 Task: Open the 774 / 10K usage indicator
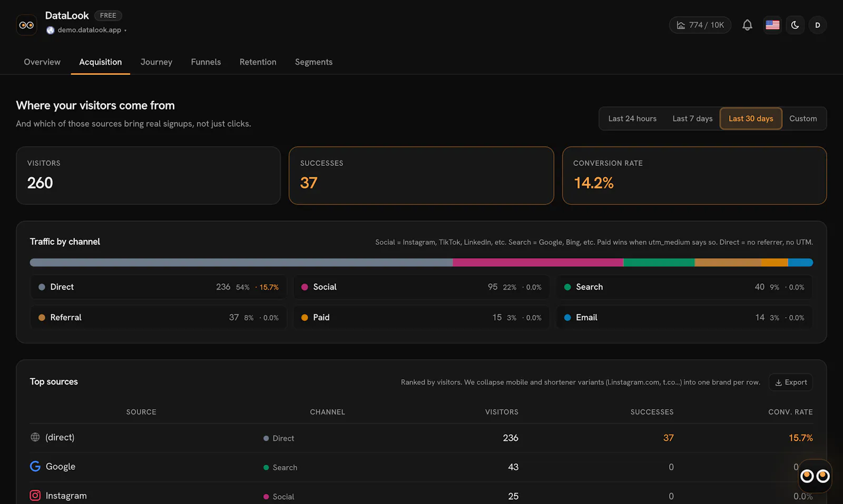[x=700, y=25]
